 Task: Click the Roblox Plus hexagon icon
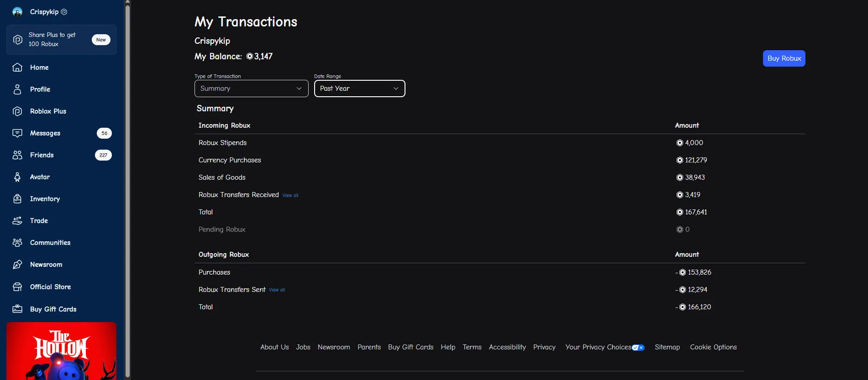[17, 111]
